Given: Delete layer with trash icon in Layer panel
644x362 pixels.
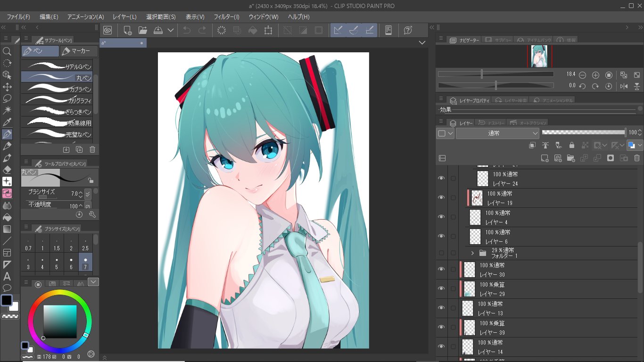Looking at the screenshot, I should tap(637, 158).
